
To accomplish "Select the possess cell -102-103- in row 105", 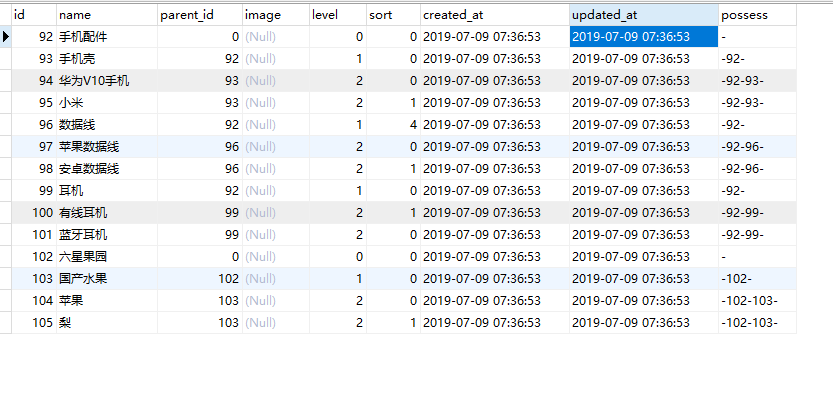I will click(758, 323).
